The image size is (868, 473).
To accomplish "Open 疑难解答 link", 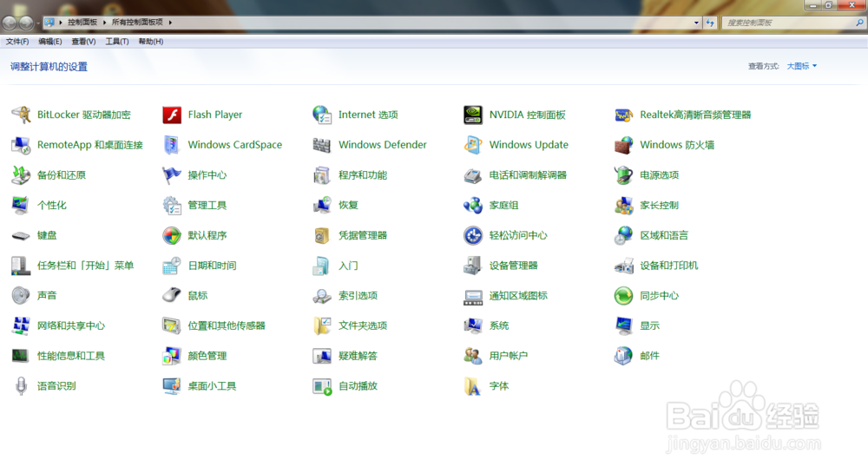I will point(358,356).
